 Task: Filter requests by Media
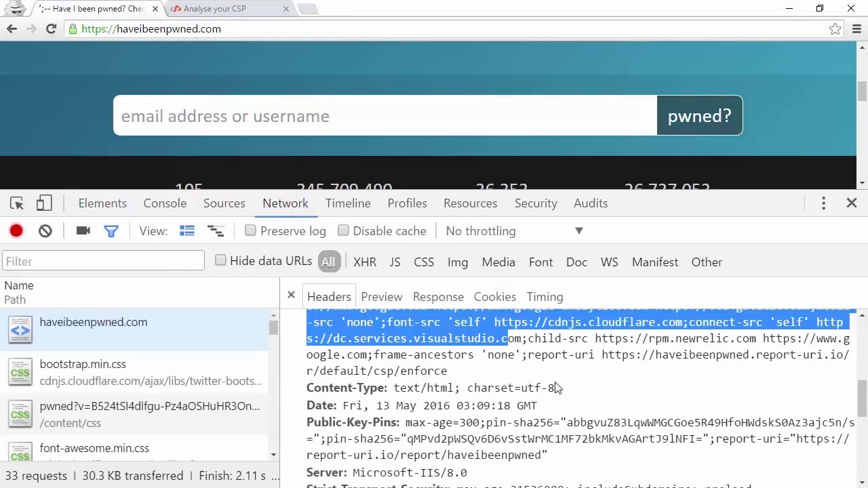pyautogui.click(x=498, y=262)
